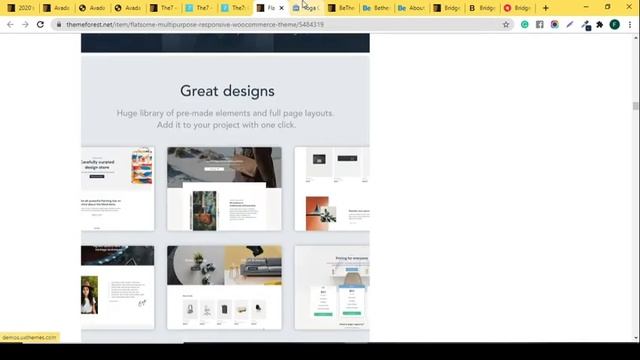Switch to the Be 'About' tab

(x=412, y=8)
